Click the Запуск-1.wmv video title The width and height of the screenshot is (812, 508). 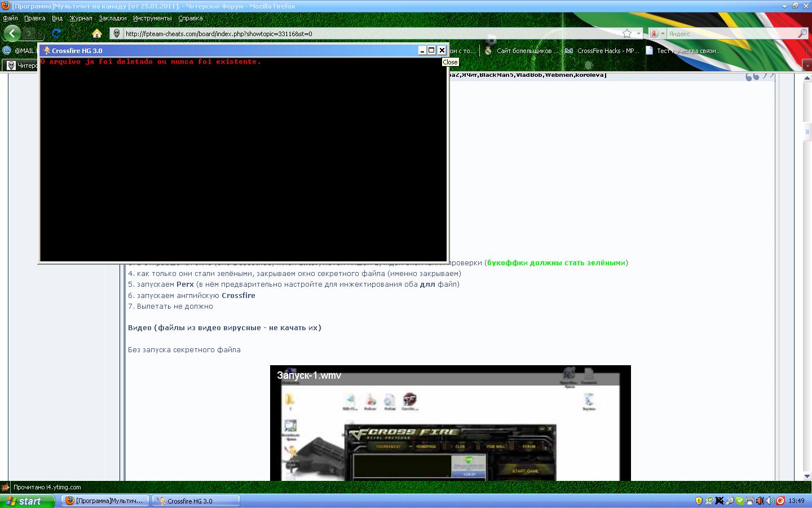[x=309, y=375]
